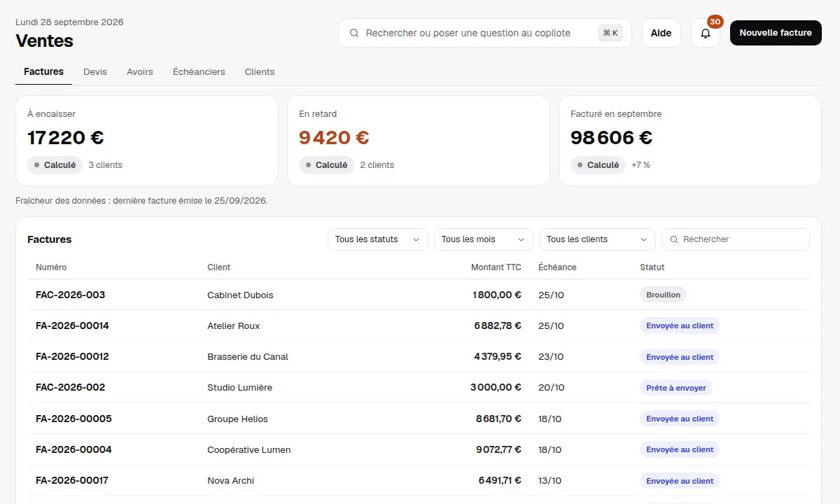Screen dimensions: 840x504
Task: Click Calculé badge under À encaisser
Action: click(x=55, y=165)
